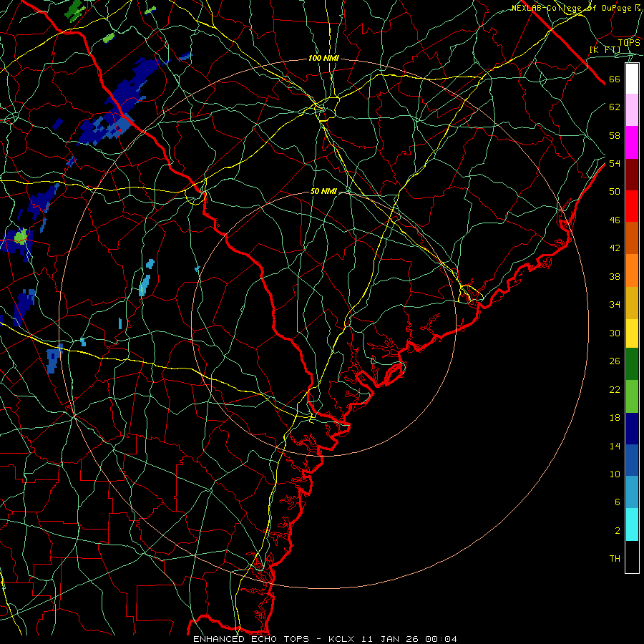The width and height of the screenshot is (644, 644).
Task: Click the legend value "22"
Action: click(x=615, y=389)
